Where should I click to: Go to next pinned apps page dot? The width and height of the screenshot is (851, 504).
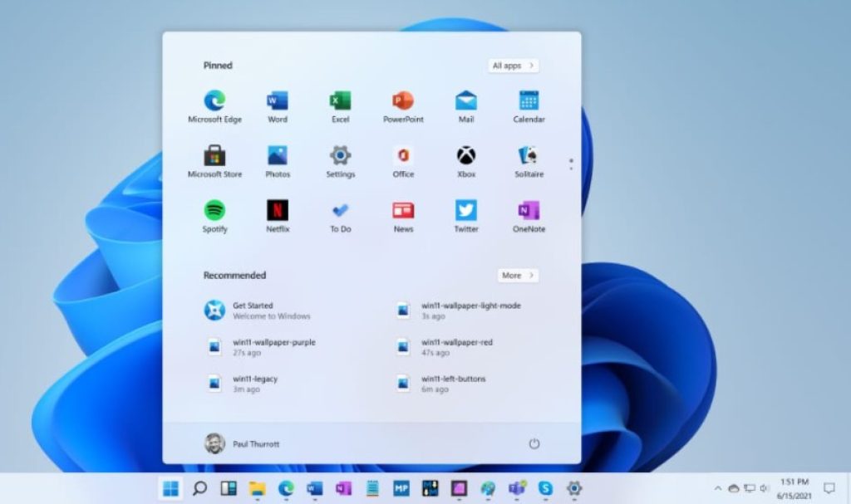(571, 169)
